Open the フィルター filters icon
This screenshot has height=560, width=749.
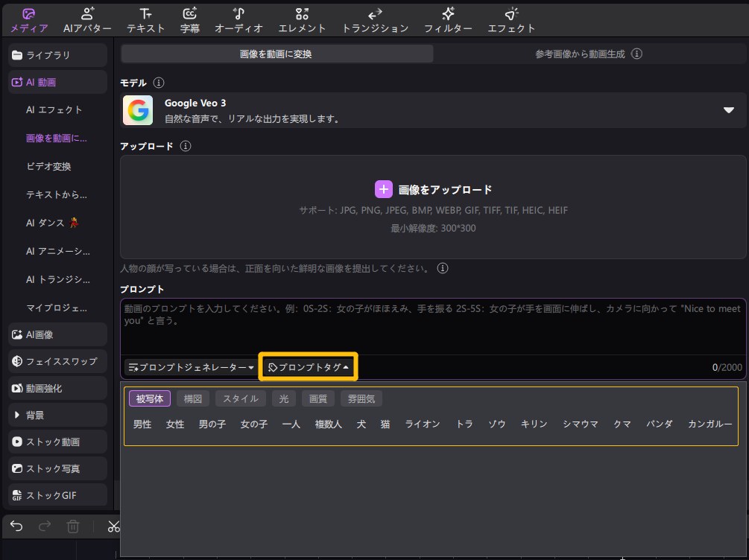click(x=448, y=13)
